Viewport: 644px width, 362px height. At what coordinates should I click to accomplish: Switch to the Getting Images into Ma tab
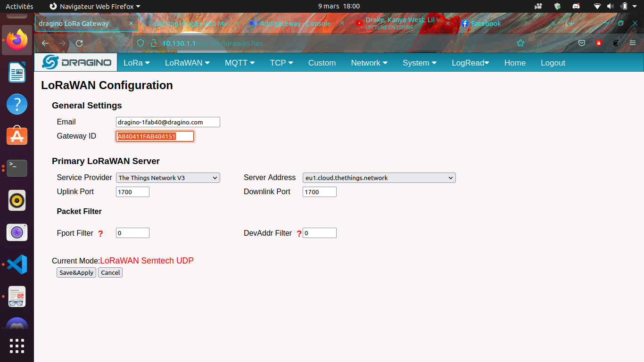click(191, 23)
